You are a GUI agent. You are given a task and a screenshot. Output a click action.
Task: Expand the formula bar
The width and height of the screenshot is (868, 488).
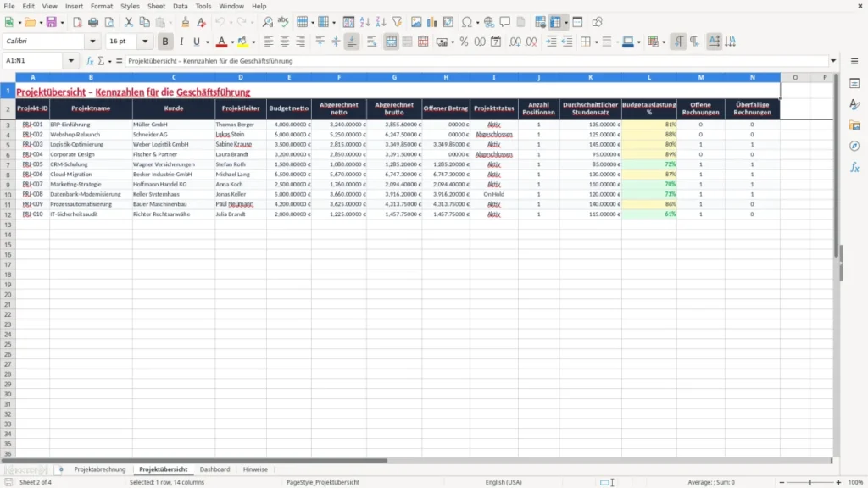pyautogui.click(x=833, y=61)
